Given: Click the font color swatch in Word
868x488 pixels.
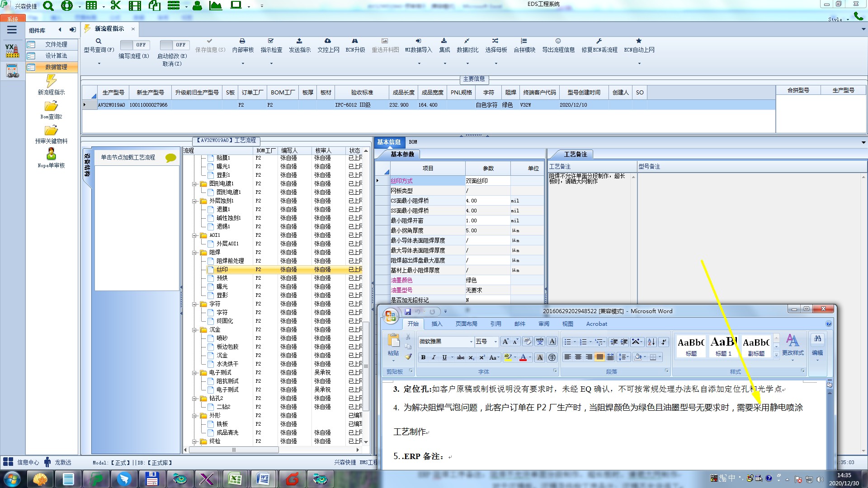Looking at the screenshot, I should [x=523, y=357].
